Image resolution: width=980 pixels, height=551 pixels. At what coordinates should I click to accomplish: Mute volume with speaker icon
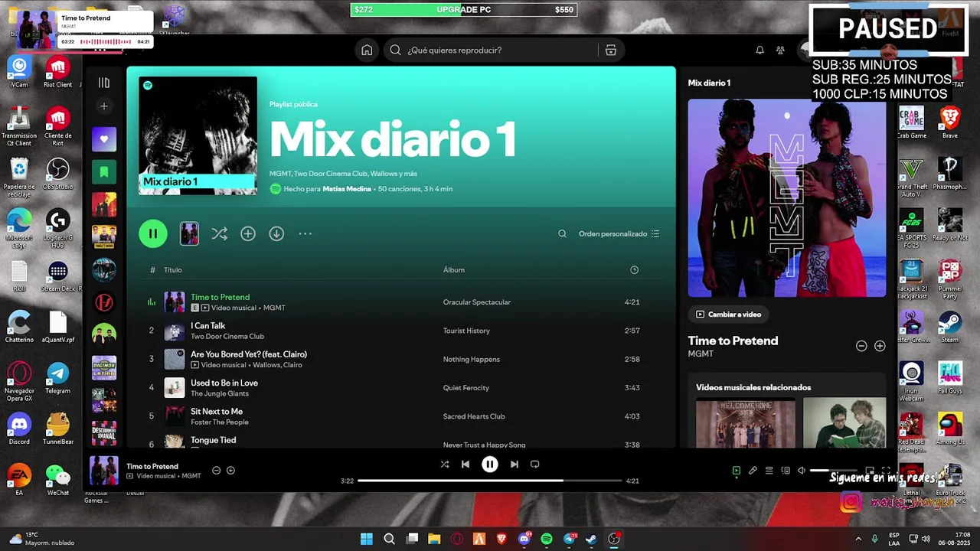click(x=801, y=471)
